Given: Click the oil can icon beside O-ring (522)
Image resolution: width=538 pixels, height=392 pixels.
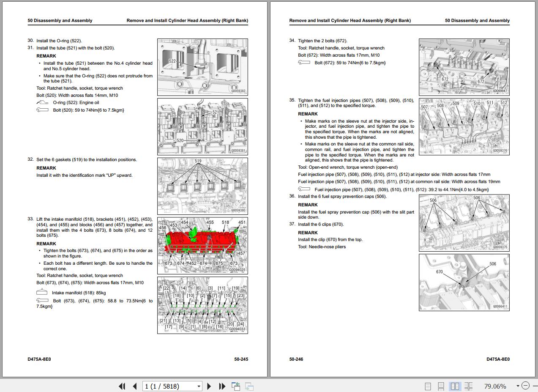Looking at the screenshot, I should tap(42, 102).
